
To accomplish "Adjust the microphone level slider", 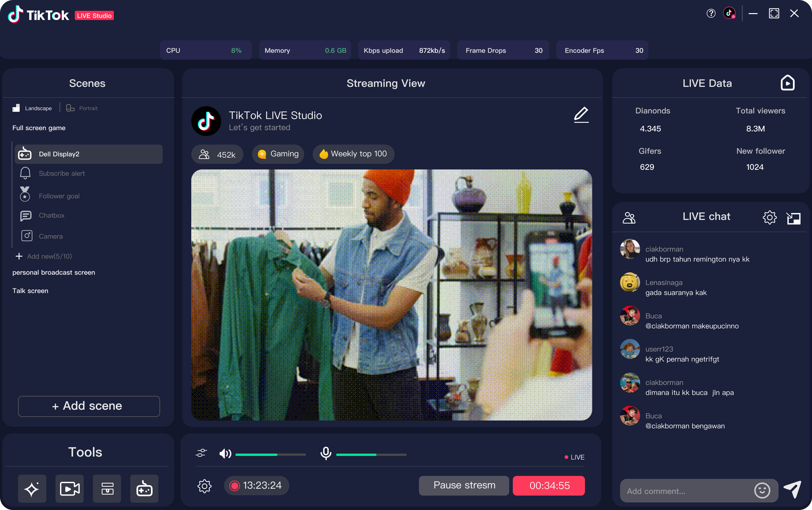I will 371,455.
